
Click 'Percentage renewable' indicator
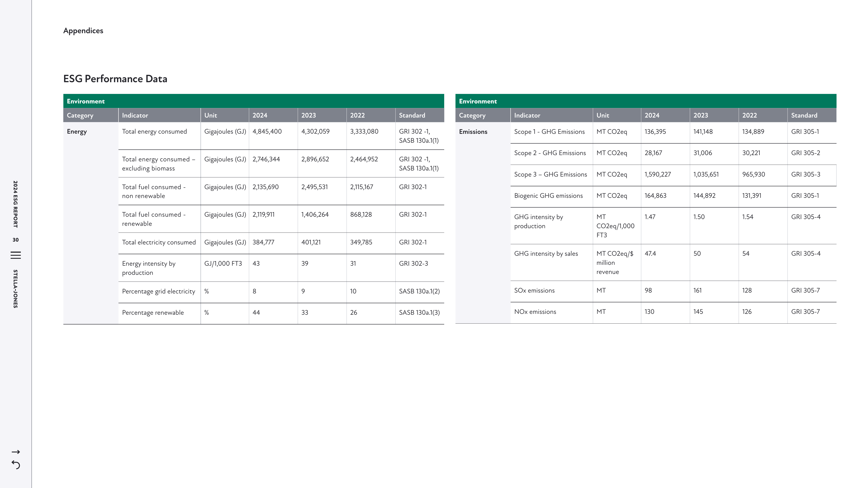pyautogui.click(x=153, y=313)
